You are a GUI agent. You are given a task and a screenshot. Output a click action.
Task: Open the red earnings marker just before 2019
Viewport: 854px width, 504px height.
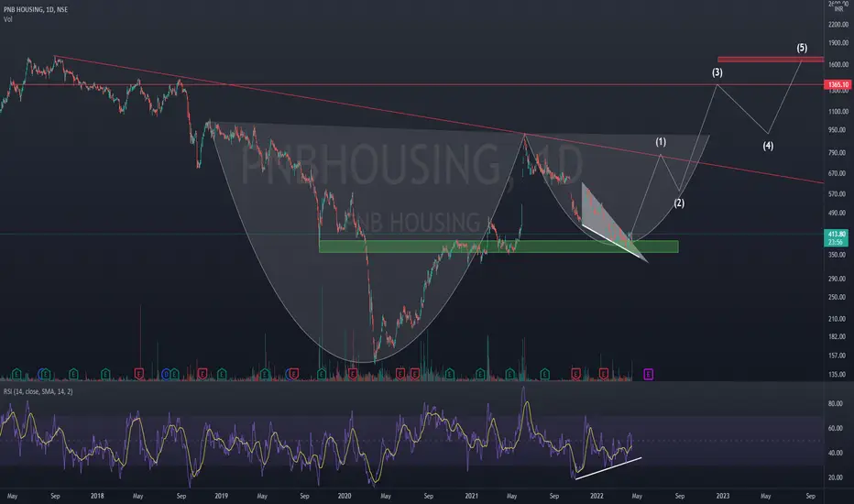203,374
